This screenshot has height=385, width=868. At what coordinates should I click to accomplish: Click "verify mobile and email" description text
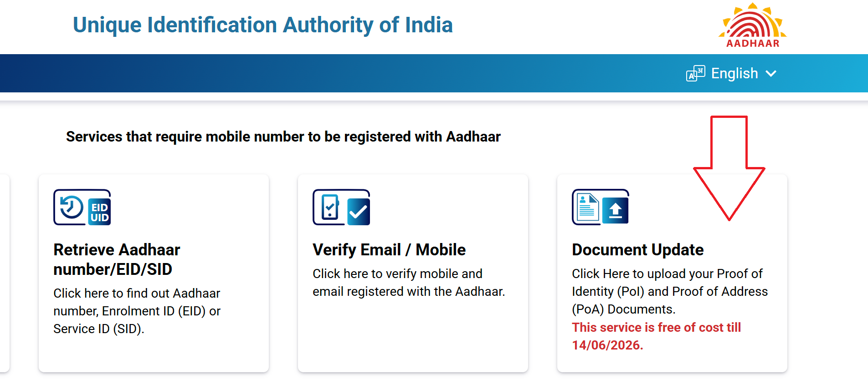(408, 283)
